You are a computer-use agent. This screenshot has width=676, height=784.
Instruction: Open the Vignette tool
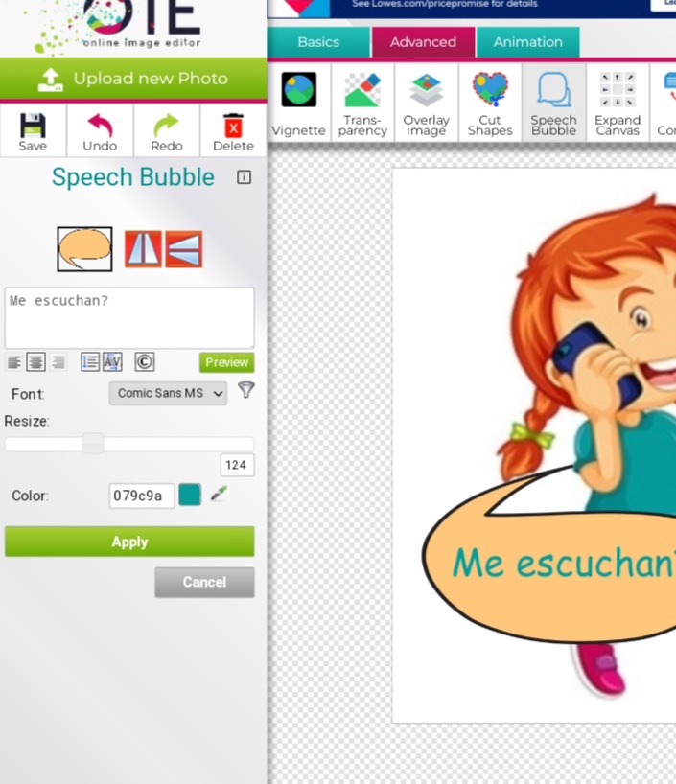coord(298,103)
